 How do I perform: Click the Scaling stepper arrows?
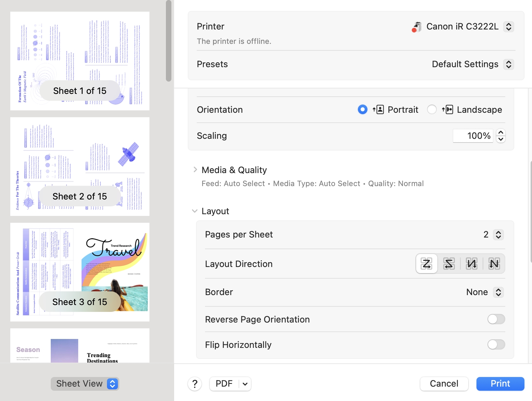(501, 136)
